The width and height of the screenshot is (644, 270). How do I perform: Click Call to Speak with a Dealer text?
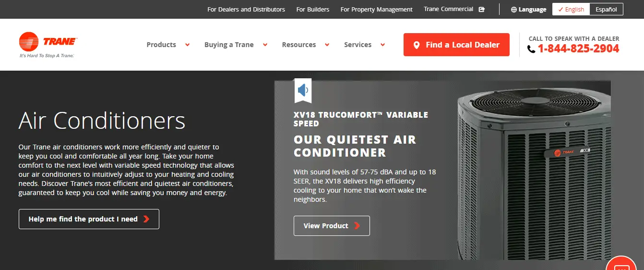574,38
